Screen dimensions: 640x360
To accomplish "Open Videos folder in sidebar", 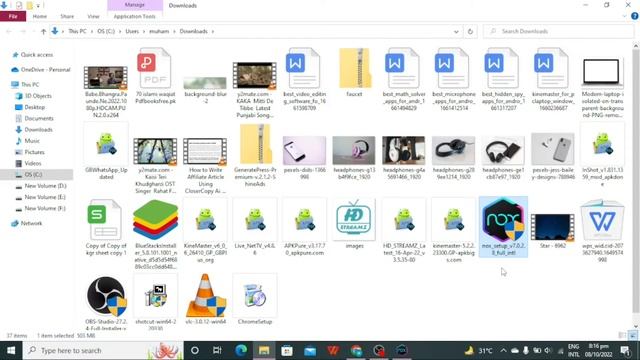I will click(x=33, y=163).
